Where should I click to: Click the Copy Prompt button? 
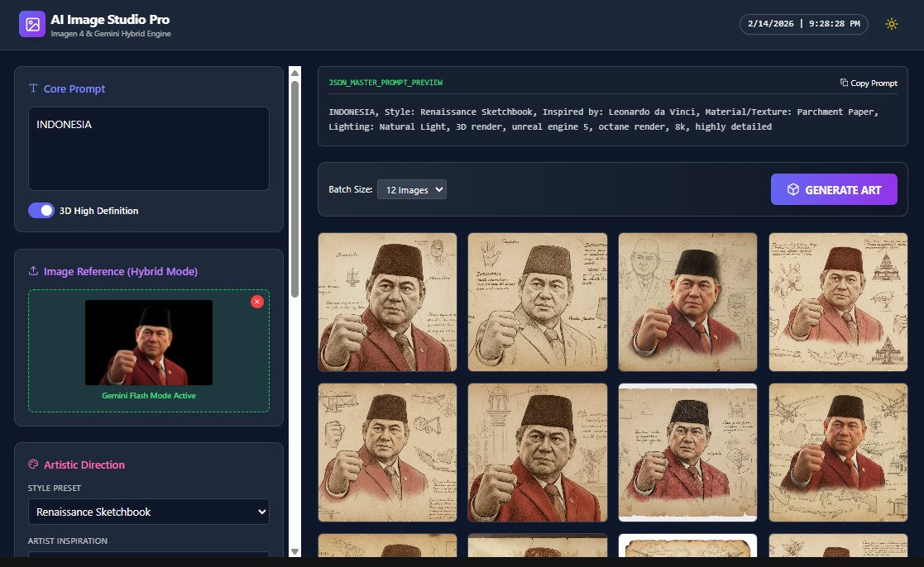(x=869, y=83)
